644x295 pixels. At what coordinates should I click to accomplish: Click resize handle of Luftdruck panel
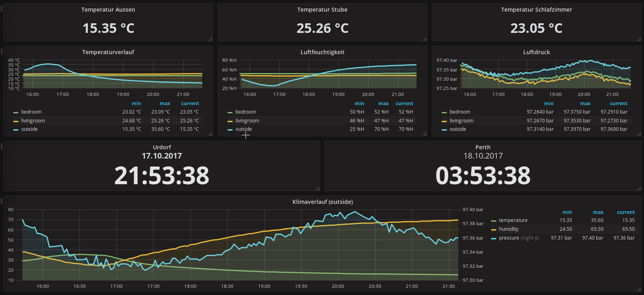click(639, 134)
